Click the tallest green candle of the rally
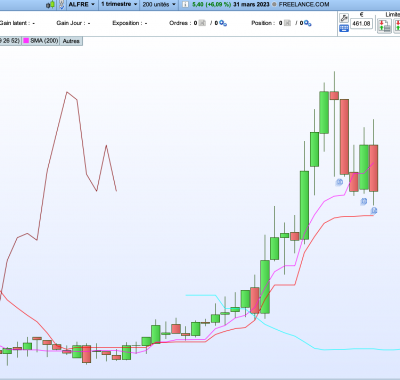Viewport: 400px width, 380px height. (304, 205)
